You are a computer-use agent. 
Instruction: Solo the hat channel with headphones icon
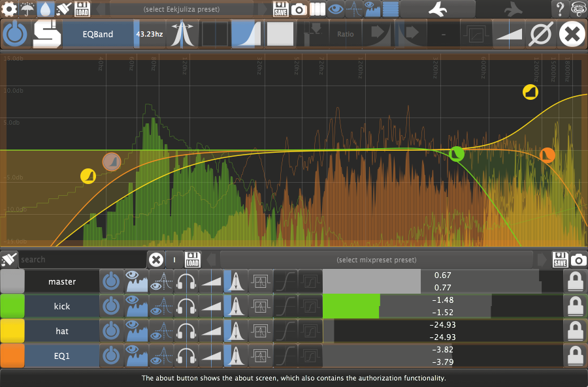[x=186, y=331]
